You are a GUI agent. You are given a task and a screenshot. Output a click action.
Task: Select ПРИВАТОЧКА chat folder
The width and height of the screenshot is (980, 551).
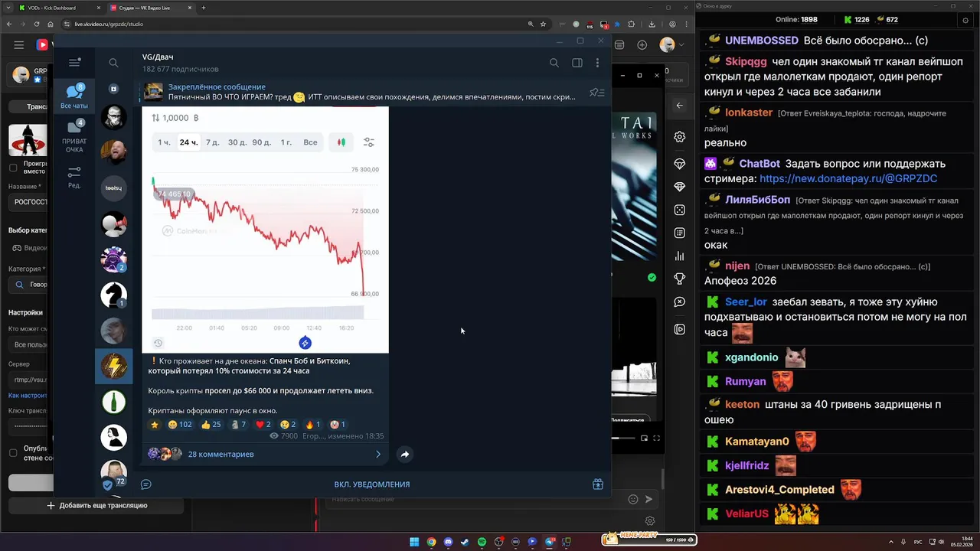point(74,136)
